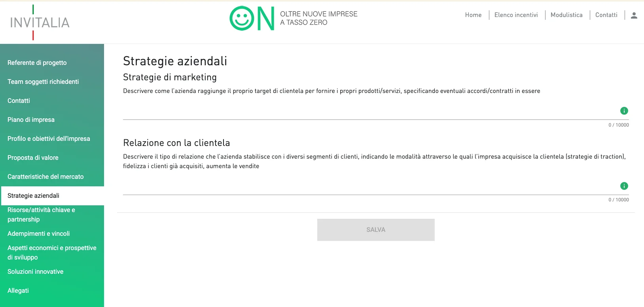The width and height of the screenshot is (644, 307).
Task: Open Modulistica in the top navigation
Action: coord(566,15)
